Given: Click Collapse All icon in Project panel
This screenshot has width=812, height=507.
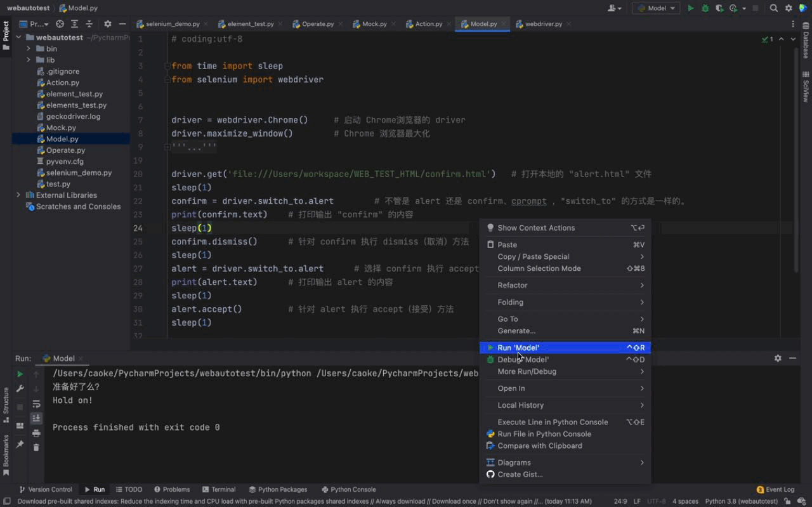Looking at the screenshot, I should coord(89,24).
